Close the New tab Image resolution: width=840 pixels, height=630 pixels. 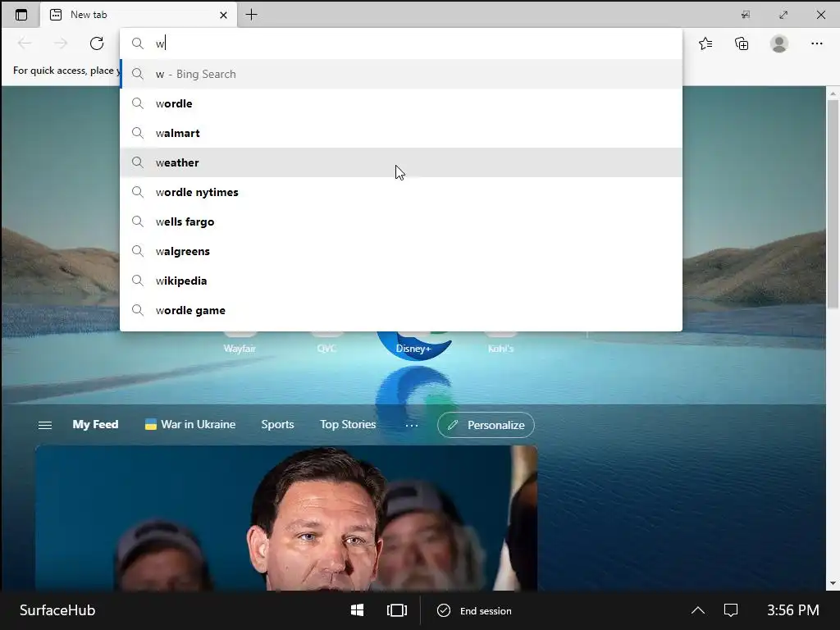pos(223,15)
